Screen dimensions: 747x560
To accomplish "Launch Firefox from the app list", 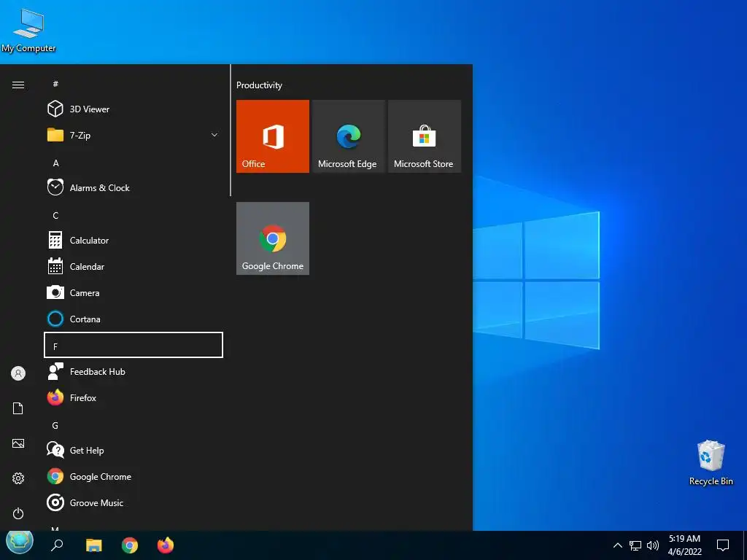I will tap(133, 397).
